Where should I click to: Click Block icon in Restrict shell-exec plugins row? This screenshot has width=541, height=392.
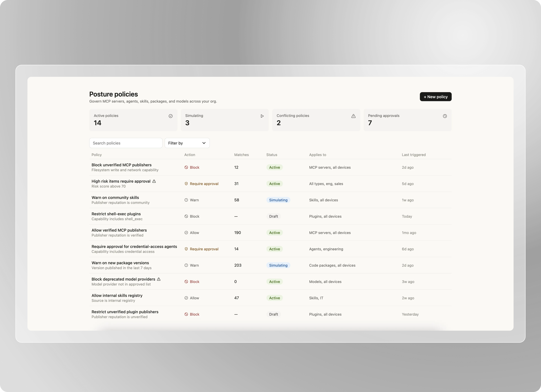[186, 216]
